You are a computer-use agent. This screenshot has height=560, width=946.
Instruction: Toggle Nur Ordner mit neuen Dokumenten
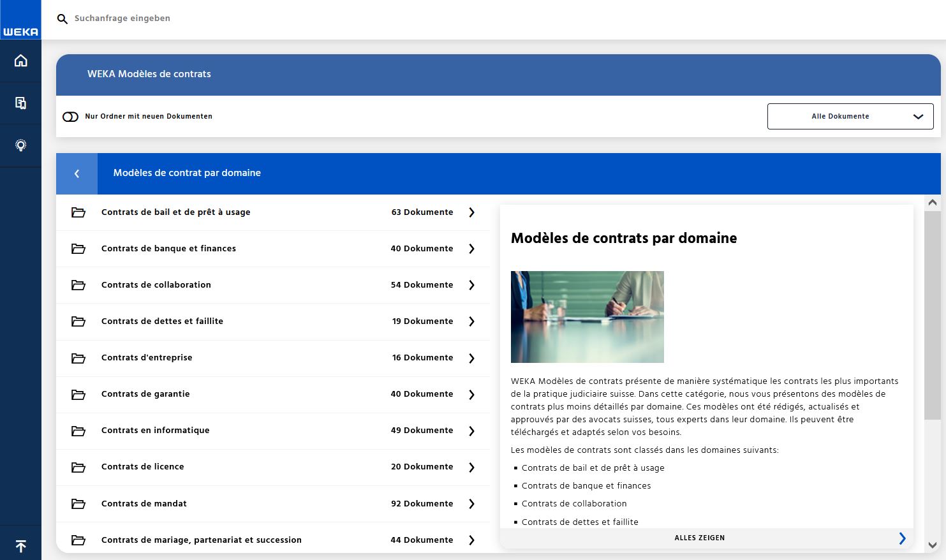coord(70,117)
